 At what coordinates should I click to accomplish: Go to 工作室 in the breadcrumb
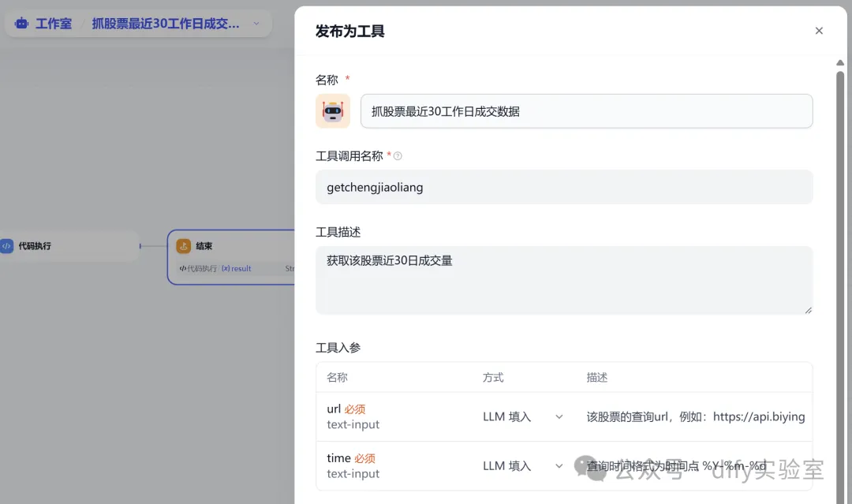[54, 24]
